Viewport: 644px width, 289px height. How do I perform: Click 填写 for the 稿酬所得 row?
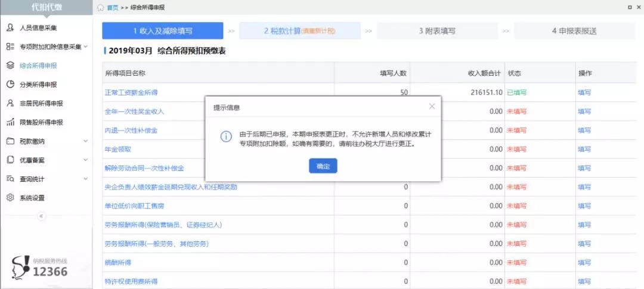[x=584, y=262]
